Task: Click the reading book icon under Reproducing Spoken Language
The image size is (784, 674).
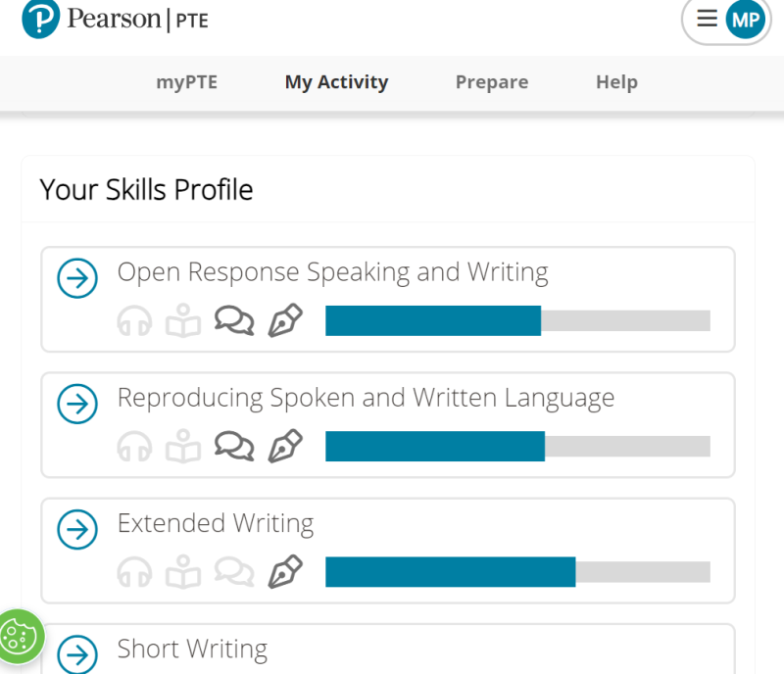Action: pos(183,447)
